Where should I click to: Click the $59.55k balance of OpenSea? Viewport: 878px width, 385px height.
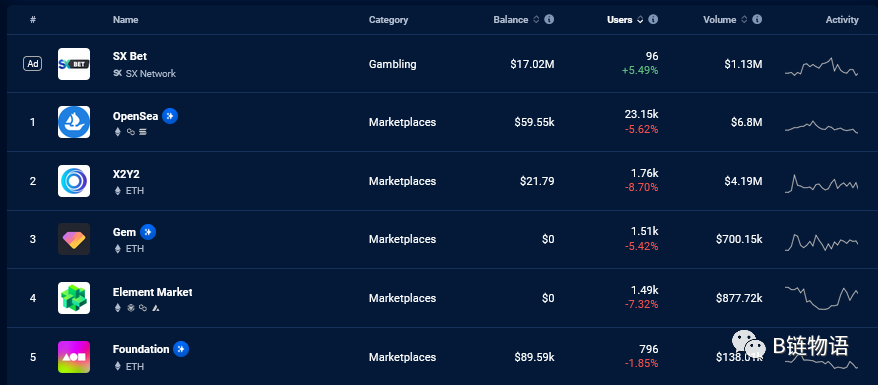pos(534,122)
